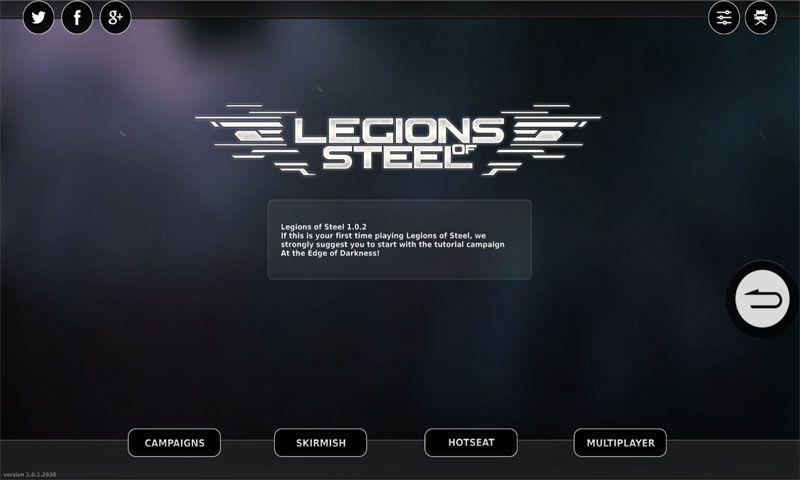Choose the Multiplayer button

point(620,443)
